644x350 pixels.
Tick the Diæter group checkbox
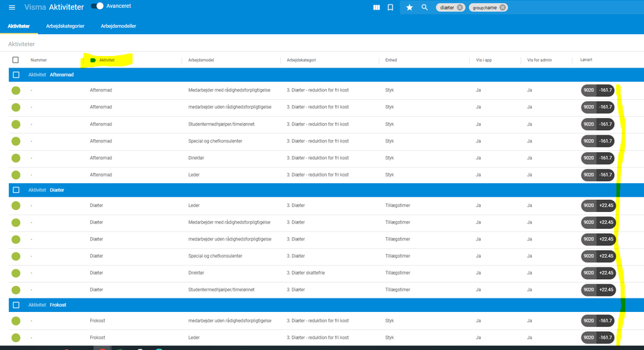coord(16,190)
